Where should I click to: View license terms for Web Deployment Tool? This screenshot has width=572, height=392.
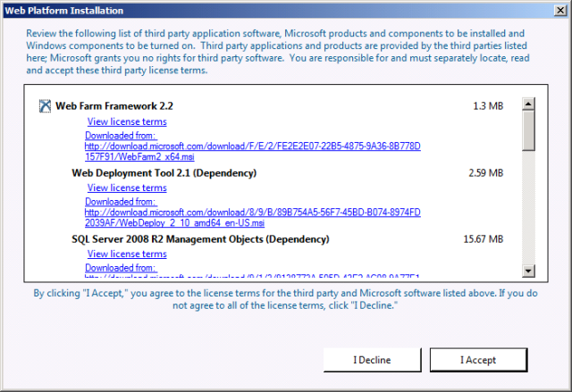click(126, 188)
